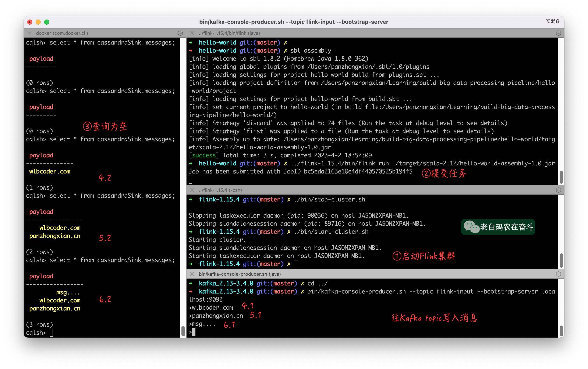
Task: Click the yellow minimize window button
Action: click(x=38, y=22)
